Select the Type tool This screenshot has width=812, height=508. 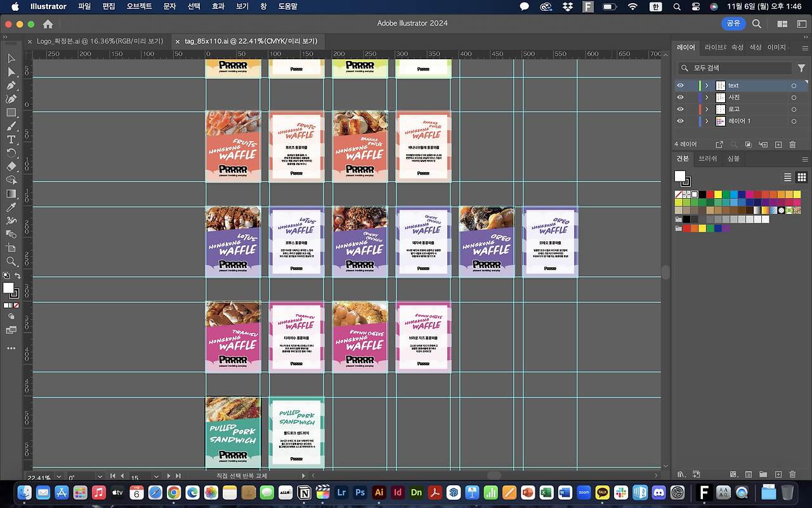click(x=11, y=140)
